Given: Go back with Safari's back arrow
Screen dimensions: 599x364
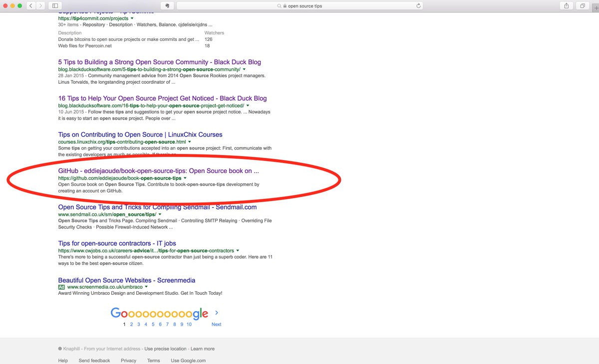Looking at the screenshot, I should point(31,5).
